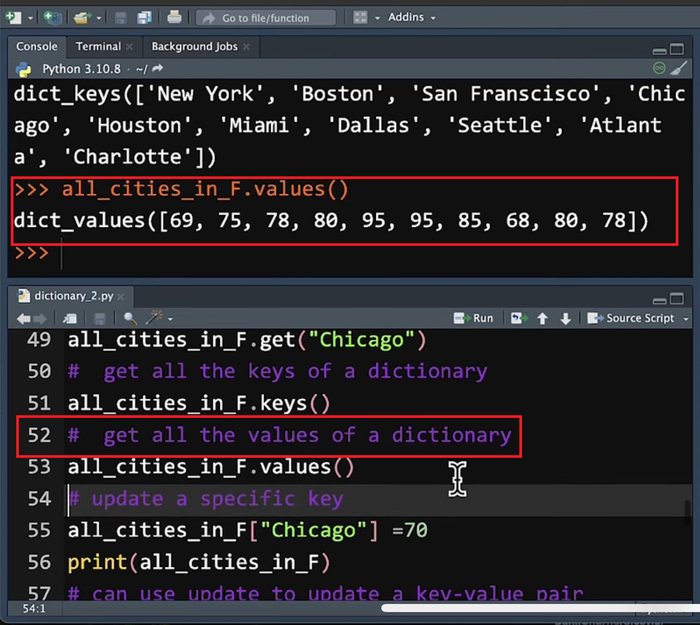Clear the console with broom icon
Screen dimensions: 700x625
680,68
